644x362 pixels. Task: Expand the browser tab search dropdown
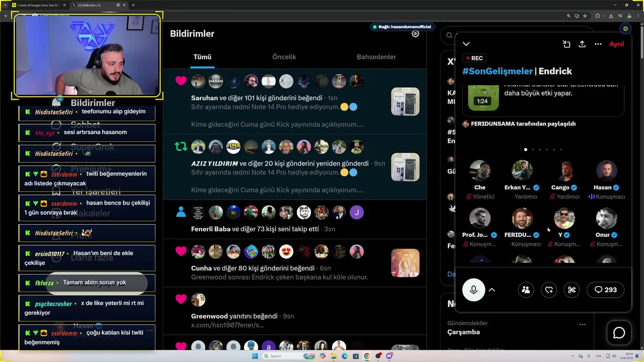tap(5, 5)
